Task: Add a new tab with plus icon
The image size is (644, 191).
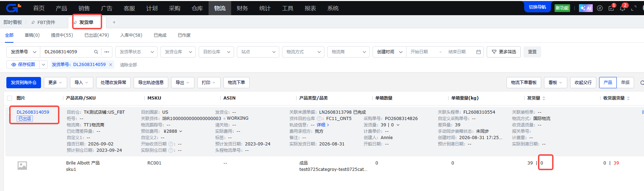Action: coord(114,22)
